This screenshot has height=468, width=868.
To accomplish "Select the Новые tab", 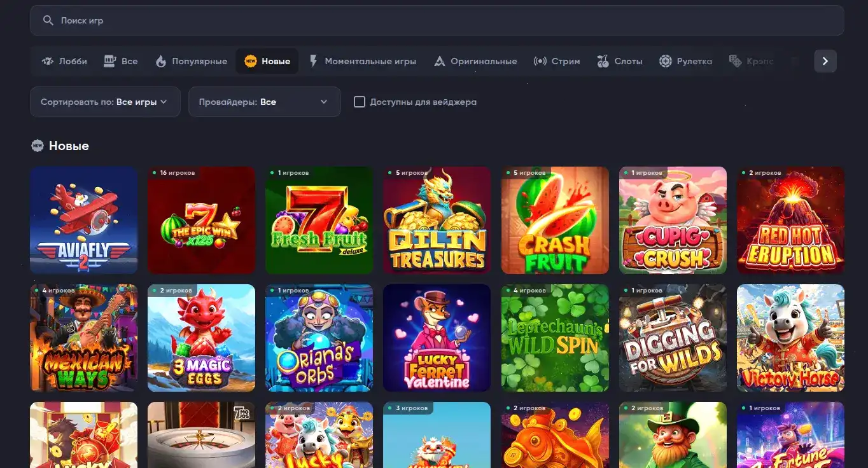I will [x=267, y=61].
